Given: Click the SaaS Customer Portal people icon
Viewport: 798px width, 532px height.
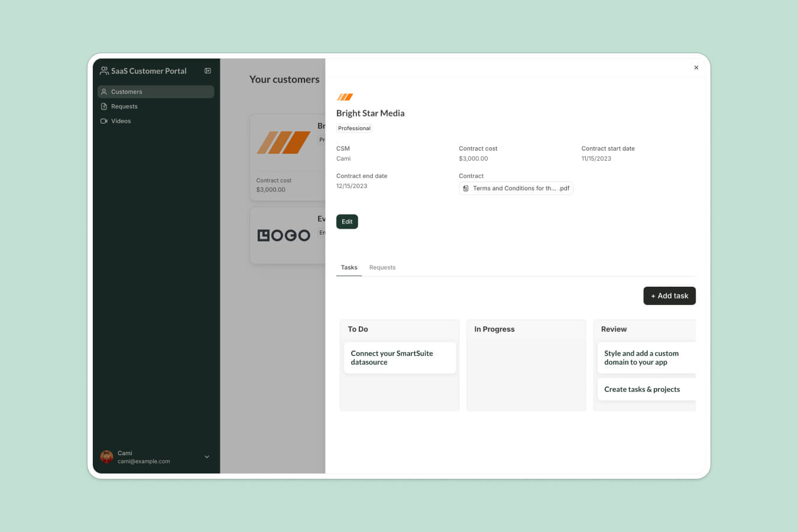Looking at the screenshot, I should click(104, 71).
